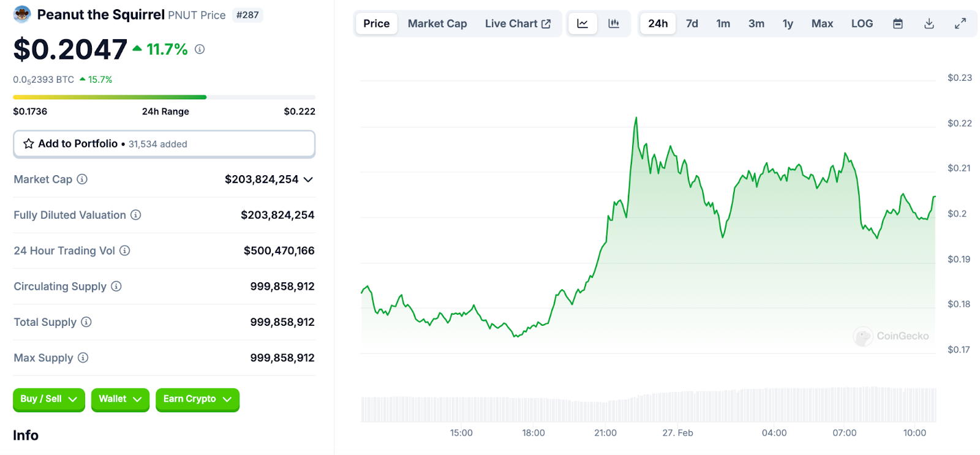The width and height of the screenshot is (980, 455).
Task: Toggle LOG scale on chart
Action: (x=862, y=24)
